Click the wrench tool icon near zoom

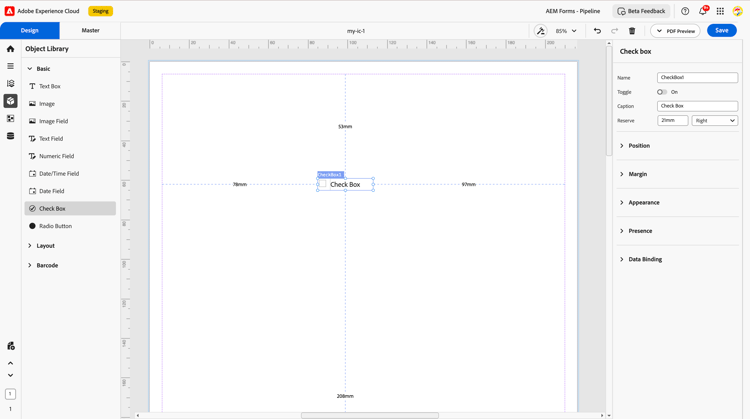pyautogui.click(x=540, y=31)
